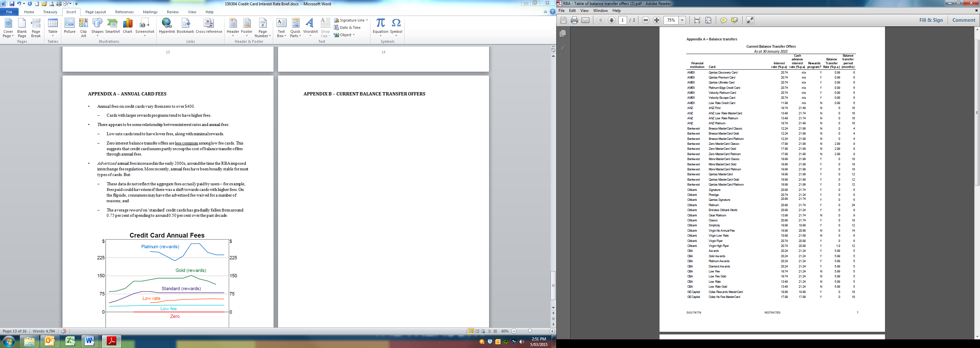Go to next page in Adobe Reader
The height and width of the screenshot is (348, 980).
click(x=612, y=20)
